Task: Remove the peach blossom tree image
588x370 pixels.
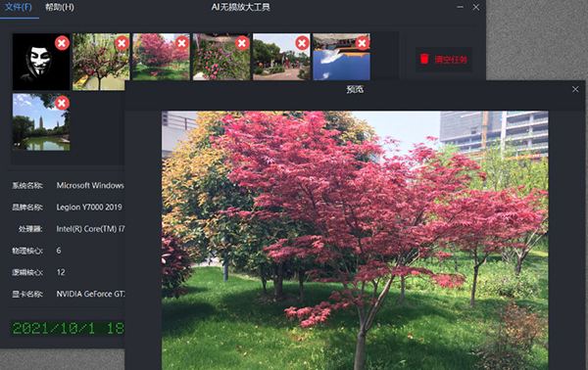Action: tap(122, 43)
